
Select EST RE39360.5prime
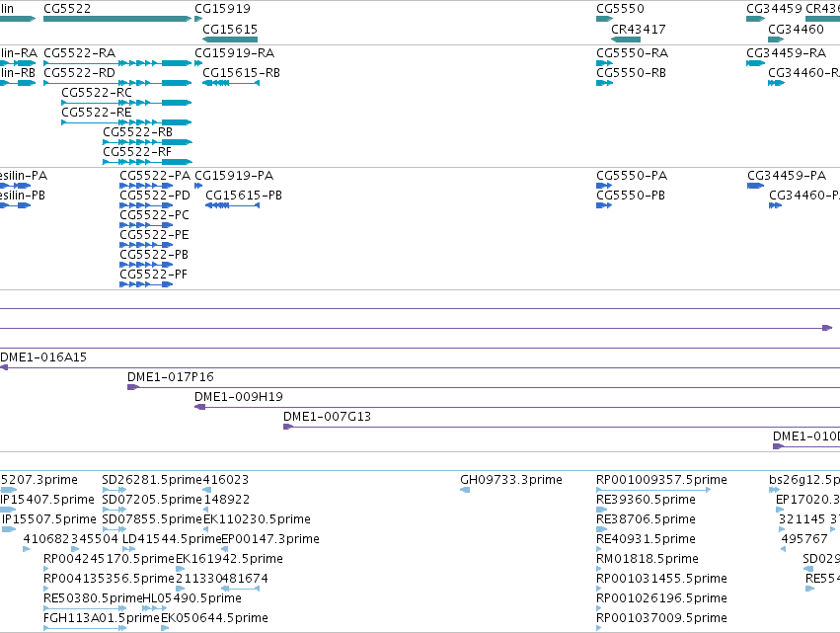[x=601, y=510]
